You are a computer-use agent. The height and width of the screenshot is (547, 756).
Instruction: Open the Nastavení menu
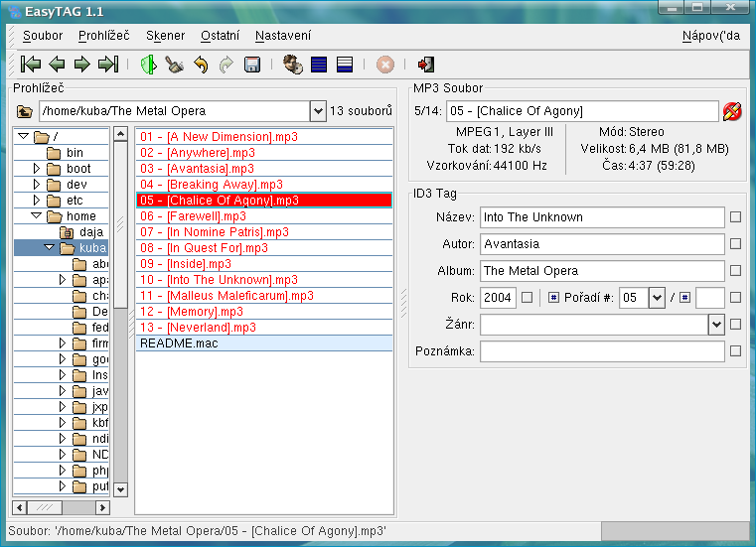coord(282,36)
